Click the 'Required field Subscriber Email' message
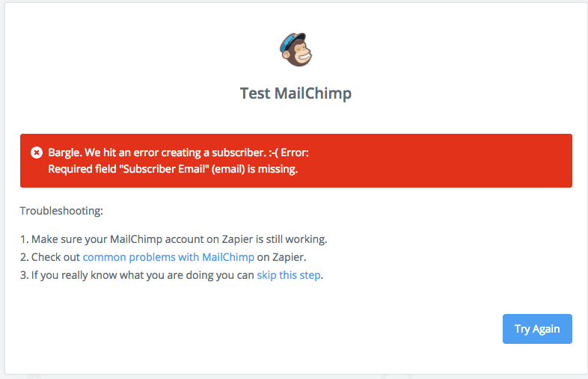The width and height of the screenshot is (588, 379). [173, 169]
